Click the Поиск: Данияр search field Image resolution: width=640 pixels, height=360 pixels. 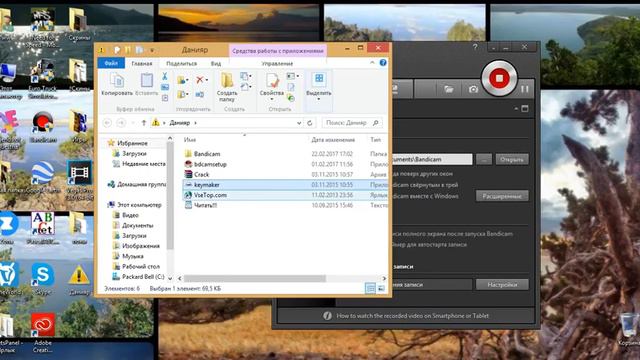coord(351,123)
